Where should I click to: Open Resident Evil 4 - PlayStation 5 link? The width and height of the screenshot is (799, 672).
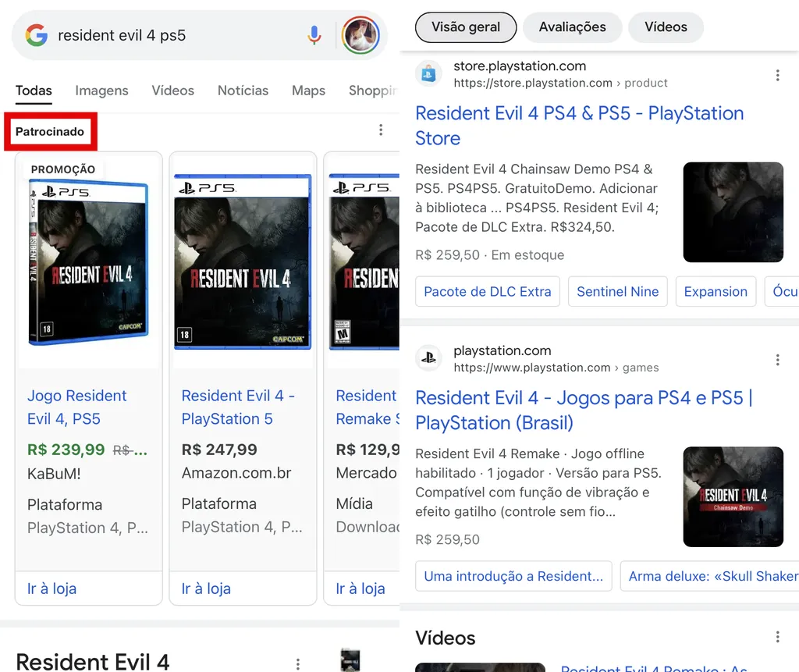[x=238, y=407]
